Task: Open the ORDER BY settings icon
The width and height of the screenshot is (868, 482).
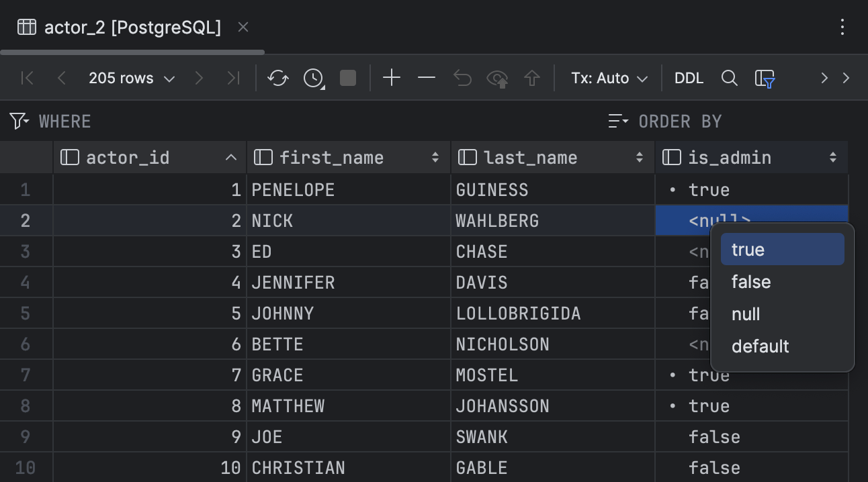Action: click(617, 121)
